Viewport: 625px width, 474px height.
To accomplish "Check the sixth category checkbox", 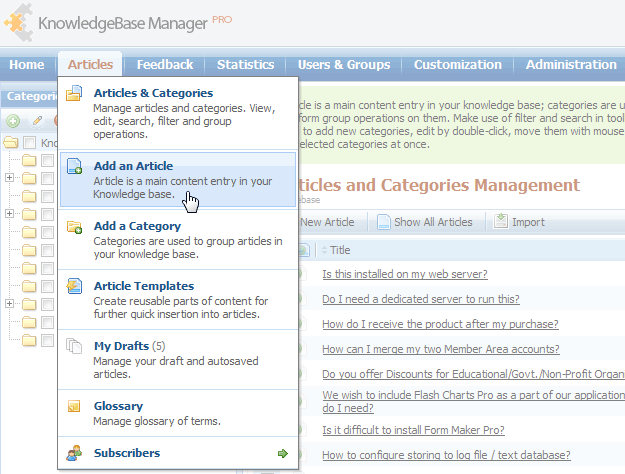I will point(47,250).
